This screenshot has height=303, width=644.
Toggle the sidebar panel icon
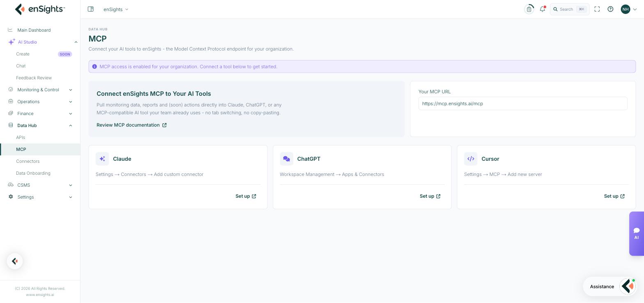point(91,9)
